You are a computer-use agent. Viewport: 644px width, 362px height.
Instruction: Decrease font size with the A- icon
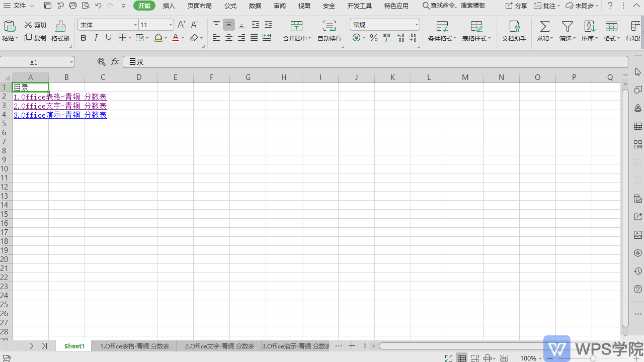click(x=195, y=25)
